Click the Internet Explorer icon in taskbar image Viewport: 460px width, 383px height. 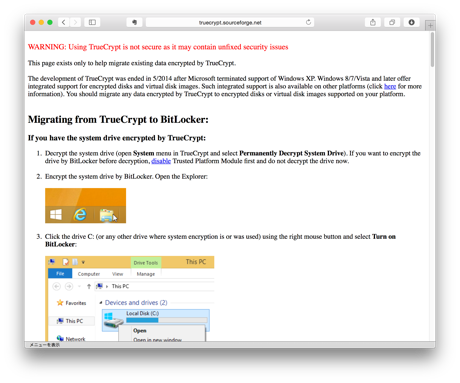point(80,214)
